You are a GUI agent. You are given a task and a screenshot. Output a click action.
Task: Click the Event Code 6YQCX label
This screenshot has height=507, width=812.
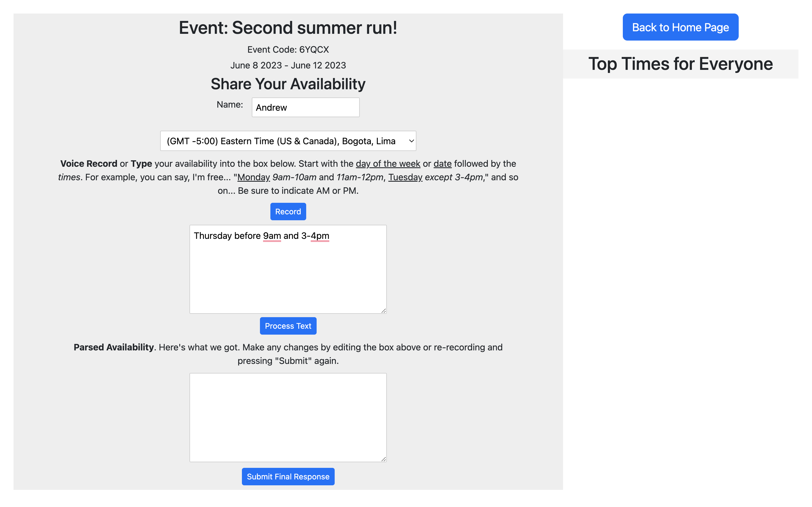click(288, 50)
